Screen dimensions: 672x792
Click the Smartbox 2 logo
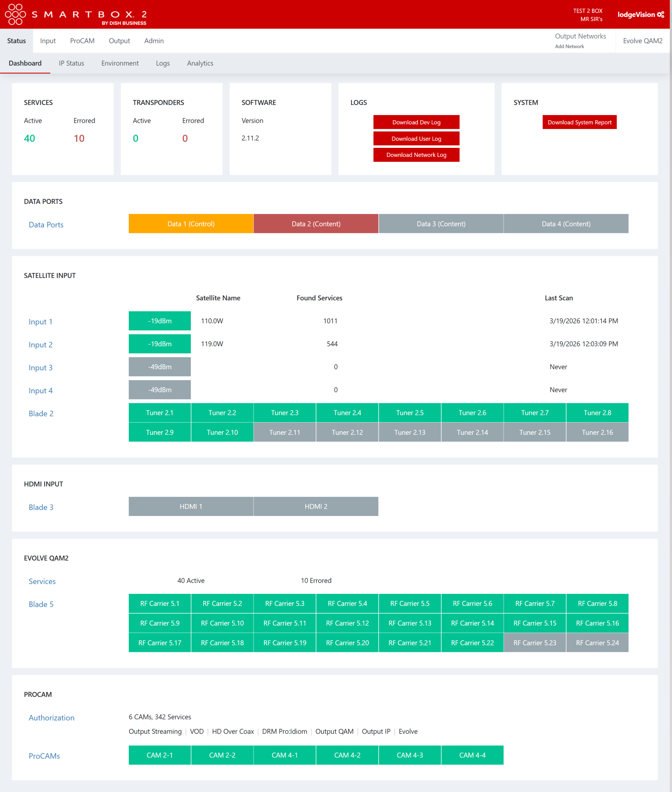pos(76,15)
